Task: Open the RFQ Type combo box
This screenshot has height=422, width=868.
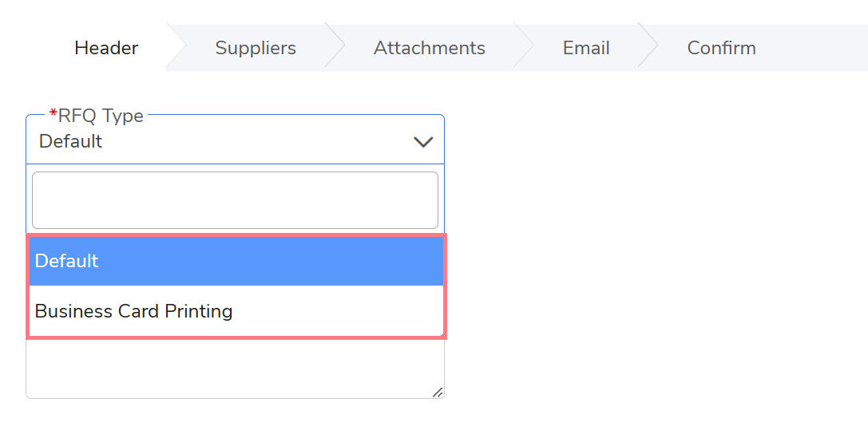Action: point(235,142)
